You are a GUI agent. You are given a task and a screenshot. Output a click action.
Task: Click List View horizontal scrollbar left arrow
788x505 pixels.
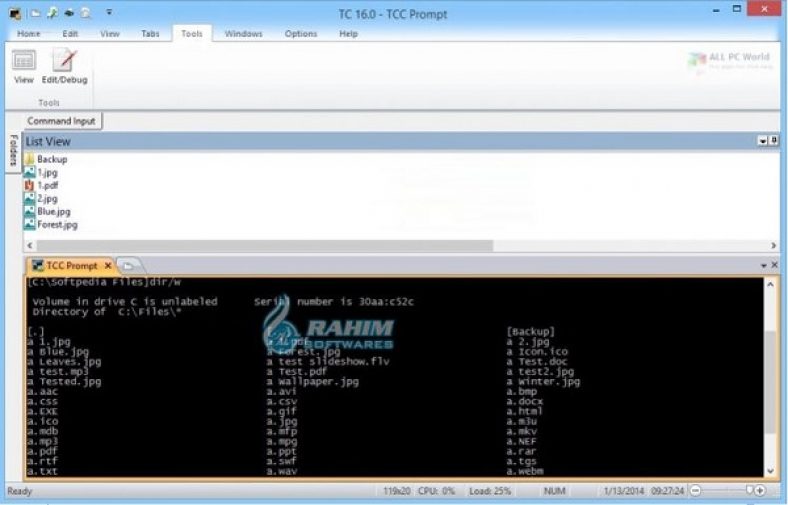(30, 246)
